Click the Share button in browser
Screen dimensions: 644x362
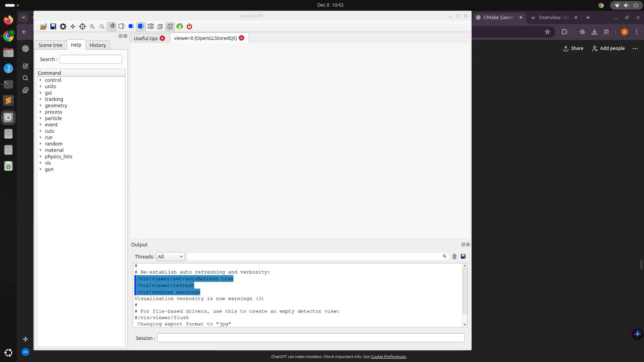573,48
